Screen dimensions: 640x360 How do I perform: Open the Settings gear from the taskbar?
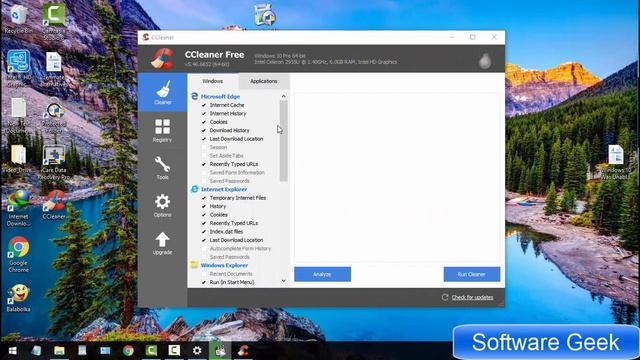197,351
